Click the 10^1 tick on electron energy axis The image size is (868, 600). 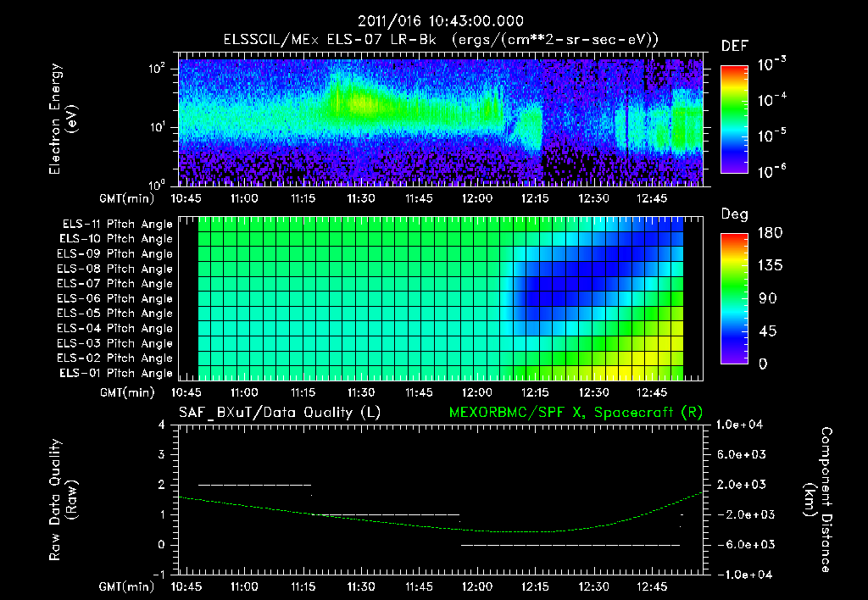pos(157,127)
